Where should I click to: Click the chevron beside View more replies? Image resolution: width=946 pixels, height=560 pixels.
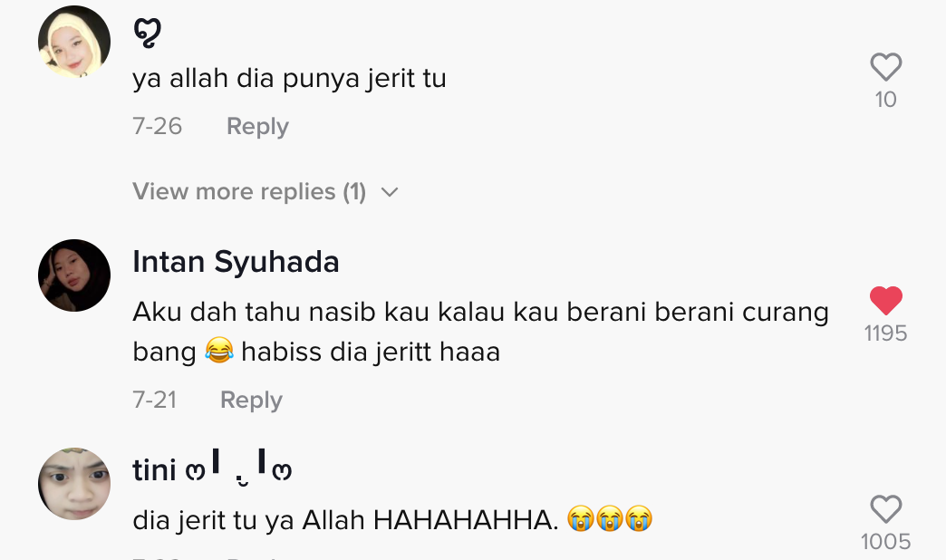pos(390,192)
